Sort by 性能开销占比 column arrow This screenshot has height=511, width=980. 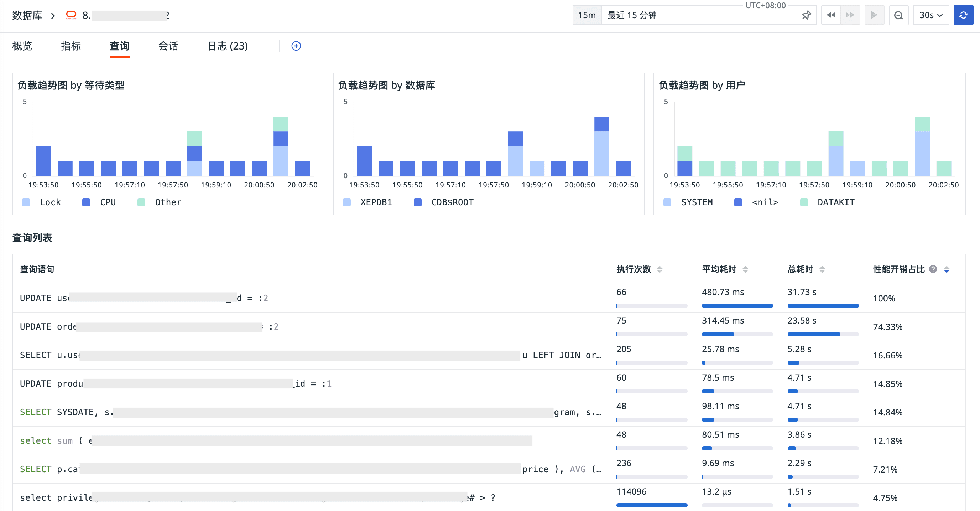pyautogui.click(x=947, y=270)
